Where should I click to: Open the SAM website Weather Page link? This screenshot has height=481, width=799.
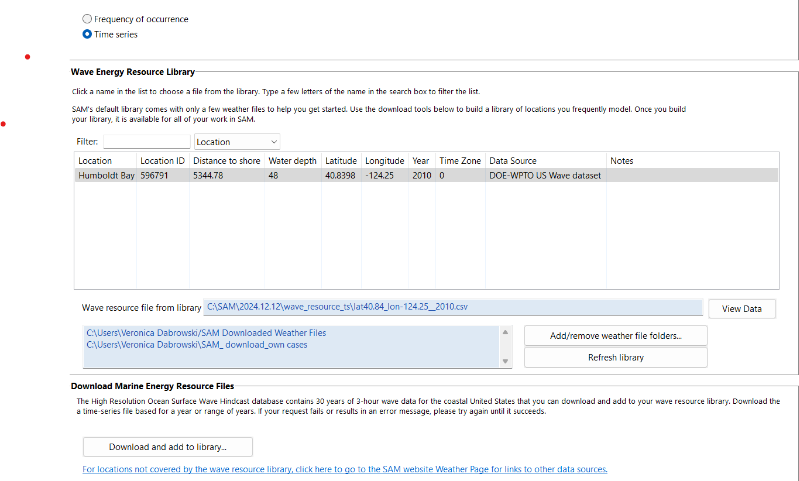[345, 469]
